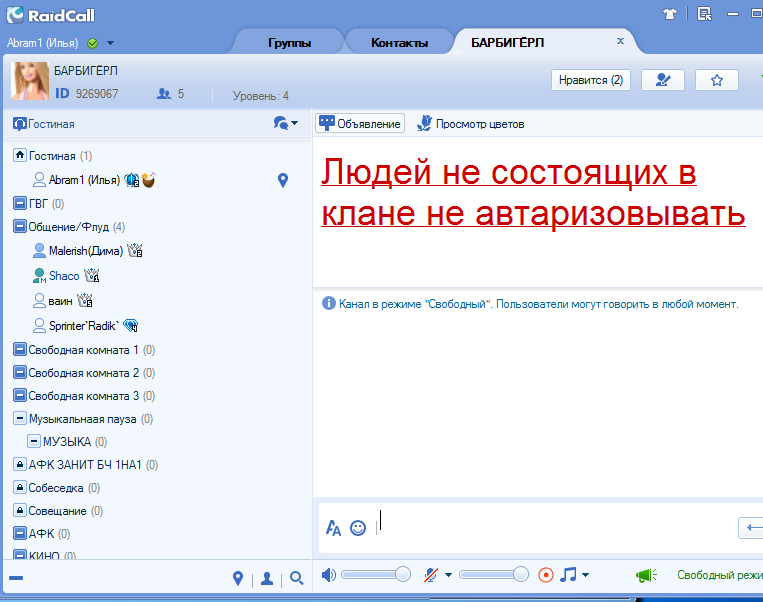Click the ID 9269067 text
The height and width of the screenshot is (602, 763).
point(87,93)
